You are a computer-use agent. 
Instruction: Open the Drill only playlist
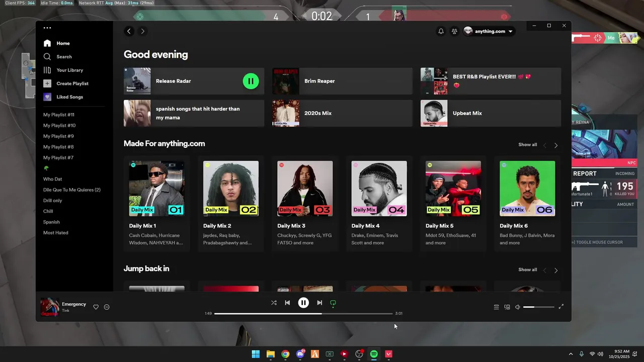(x=53, y=201)
